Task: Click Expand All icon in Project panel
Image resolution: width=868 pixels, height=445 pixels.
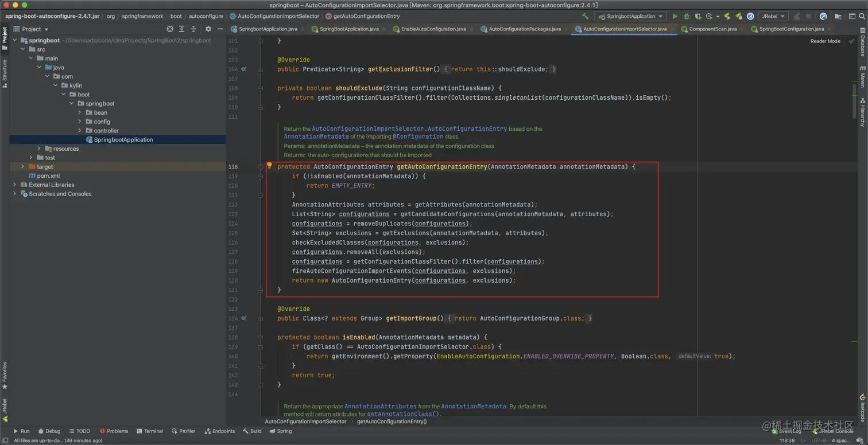Action: 182,29
